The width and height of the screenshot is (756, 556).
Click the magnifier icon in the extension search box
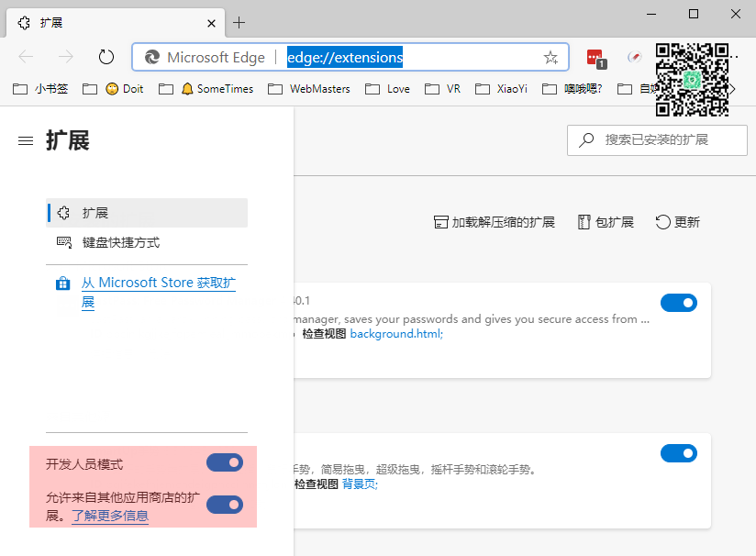(586, 139)
